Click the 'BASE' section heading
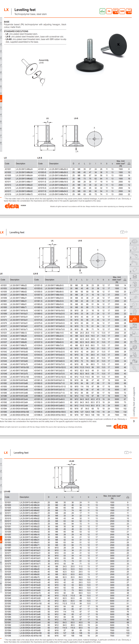This screenshot has height=644, width=139. (x=7, y=22)
